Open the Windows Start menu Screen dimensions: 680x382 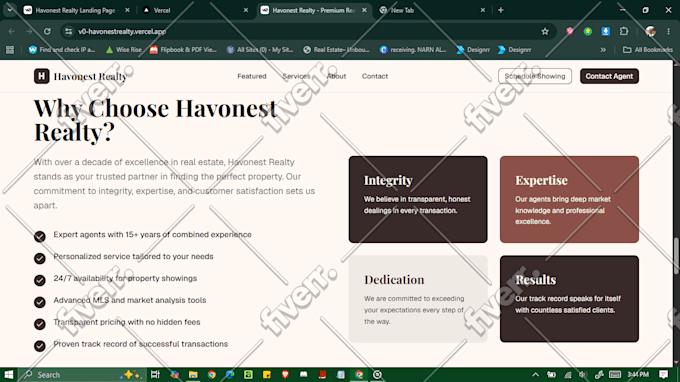[9, 375]
